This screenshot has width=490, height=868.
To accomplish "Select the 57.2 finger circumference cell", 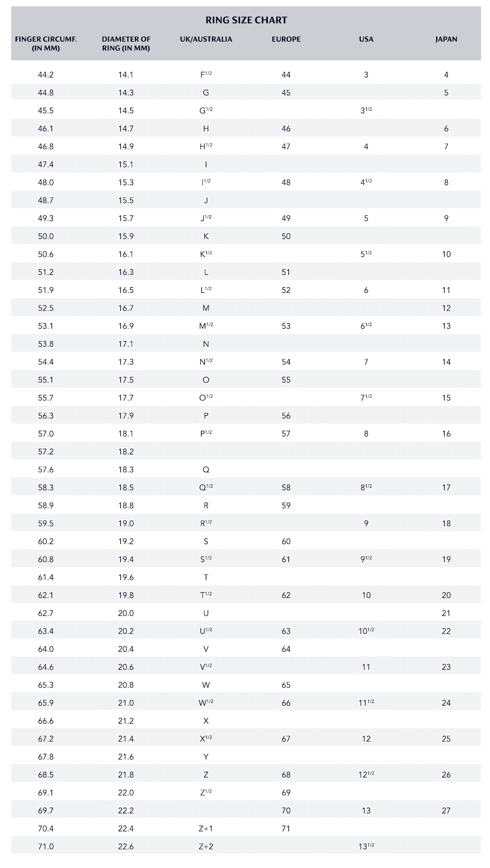I will [x=46, y=451].
